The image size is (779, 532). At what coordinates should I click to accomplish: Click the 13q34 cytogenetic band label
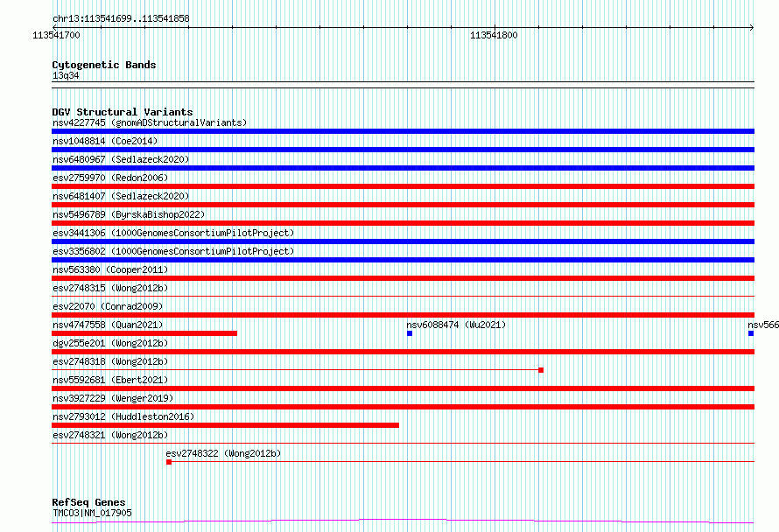pyautogui.click(x=66, y=75)
